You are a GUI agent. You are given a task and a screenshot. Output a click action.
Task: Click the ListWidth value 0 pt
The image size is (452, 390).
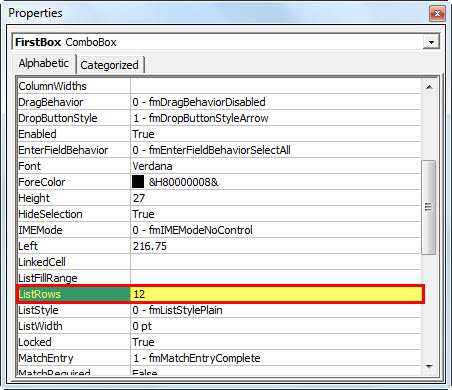(142, 326)
